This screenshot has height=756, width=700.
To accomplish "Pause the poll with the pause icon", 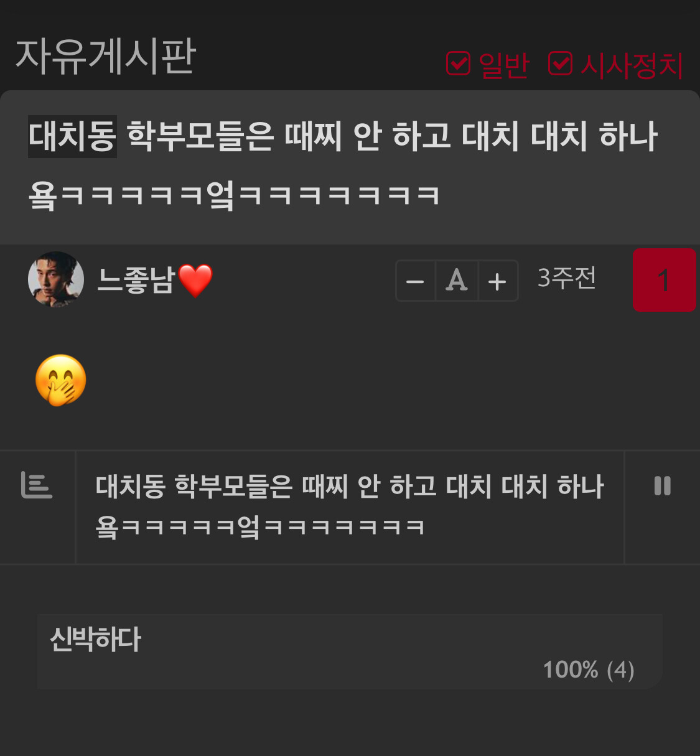I will click(x=662, y=485).
